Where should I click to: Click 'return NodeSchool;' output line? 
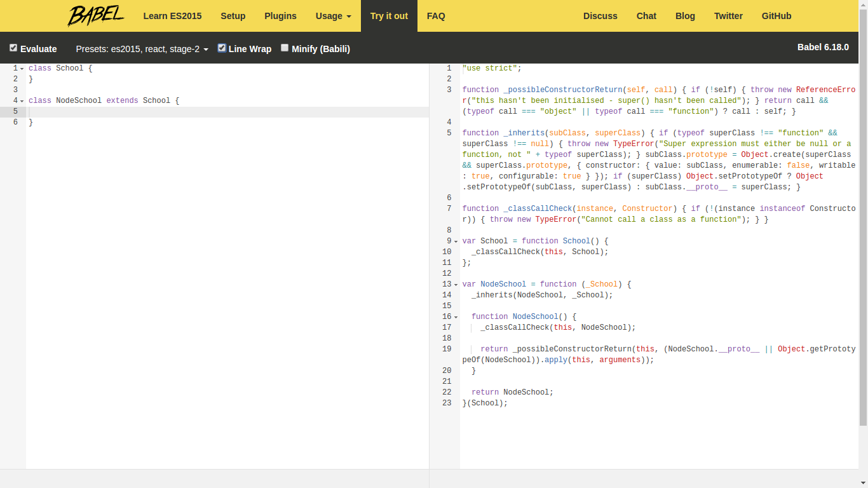[x=512, y=392]
